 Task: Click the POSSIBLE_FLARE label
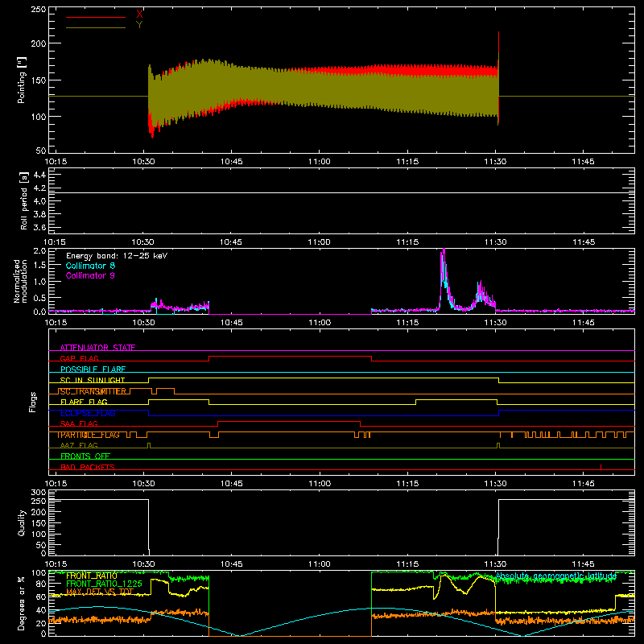tap(93, 369)
